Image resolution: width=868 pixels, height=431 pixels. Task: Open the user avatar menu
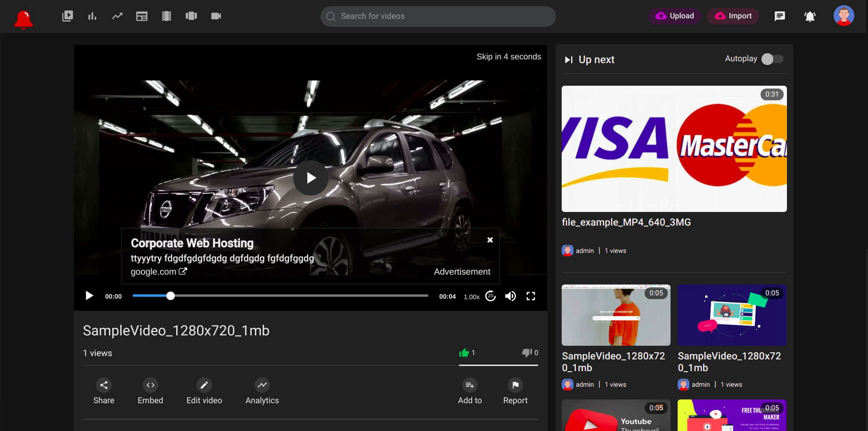844,16
